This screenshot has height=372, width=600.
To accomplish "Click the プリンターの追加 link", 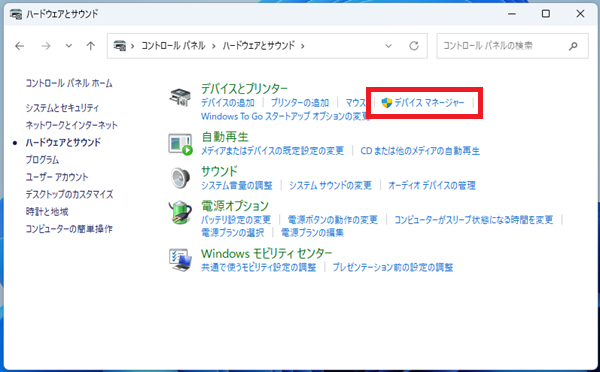I will point(300,103).
